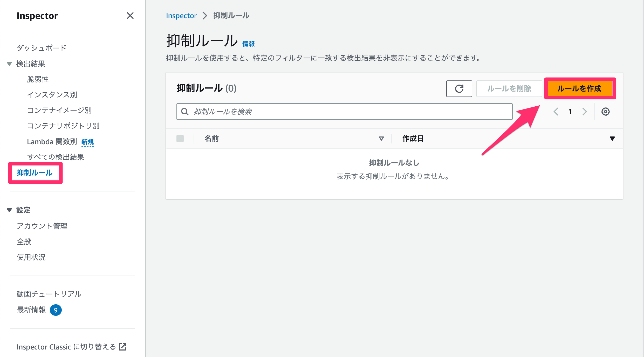The image size is (644, 357).
Task: Sort by 名前 column arrow
Action: [381, 139]
